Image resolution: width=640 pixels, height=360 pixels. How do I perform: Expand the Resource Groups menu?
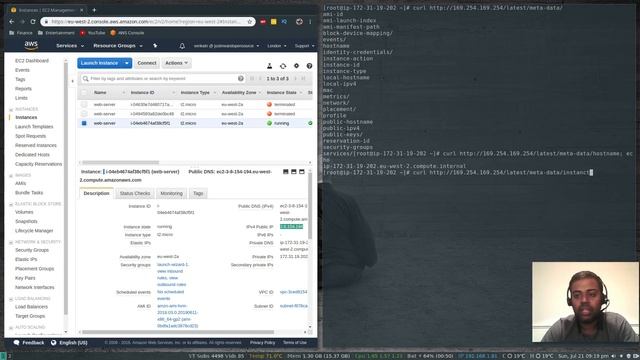(x=118, y=46)
